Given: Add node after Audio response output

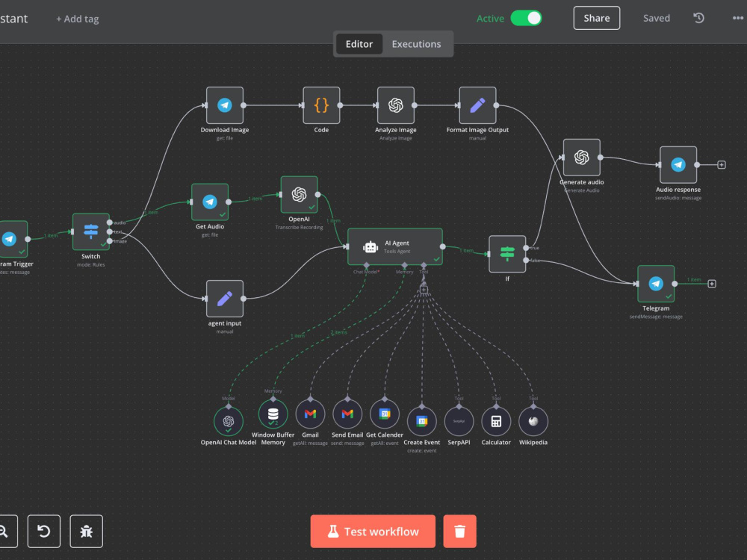Looking at the screenshot, I should tap(722, 165).
